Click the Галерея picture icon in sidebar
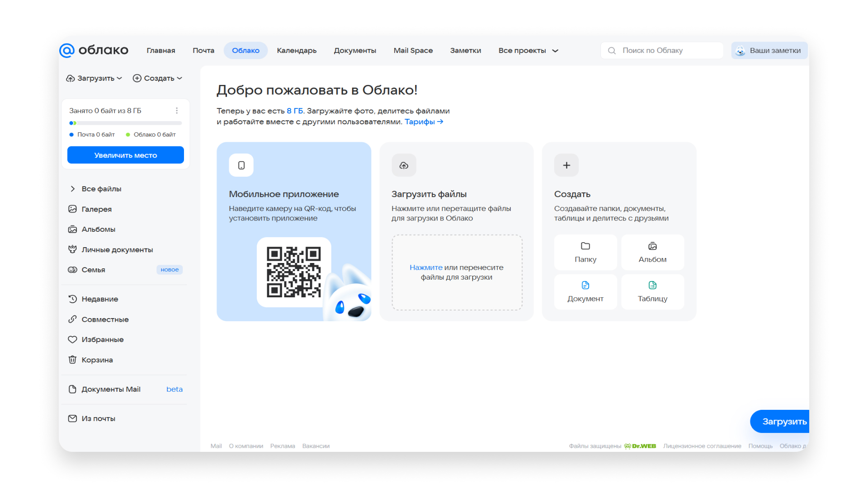 point(72,209)
